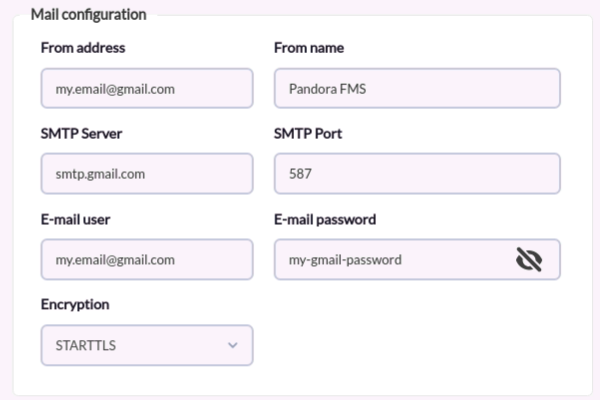Place cursor in SMTP Port field
600x400 pixels.
[x=417, y=174]
